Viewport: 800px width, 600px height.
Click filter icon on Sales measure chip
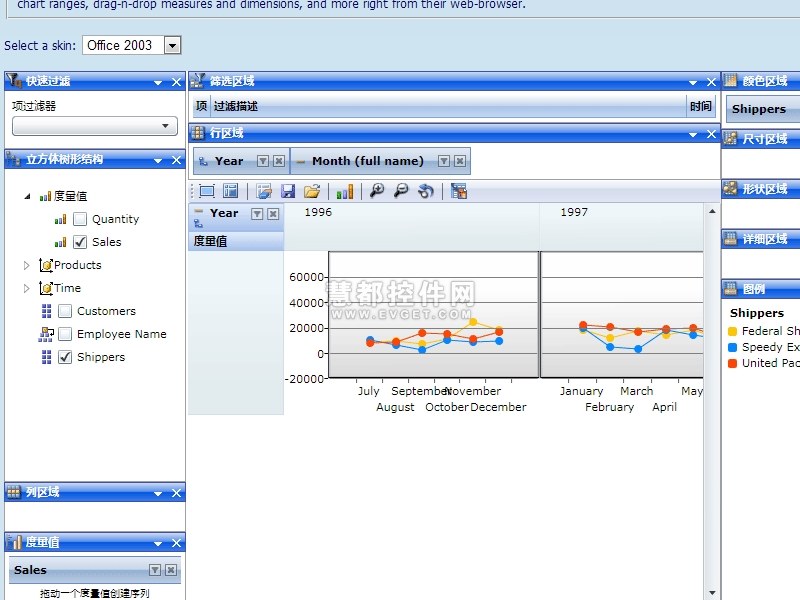pyautogui.click(x=155, y=570)
